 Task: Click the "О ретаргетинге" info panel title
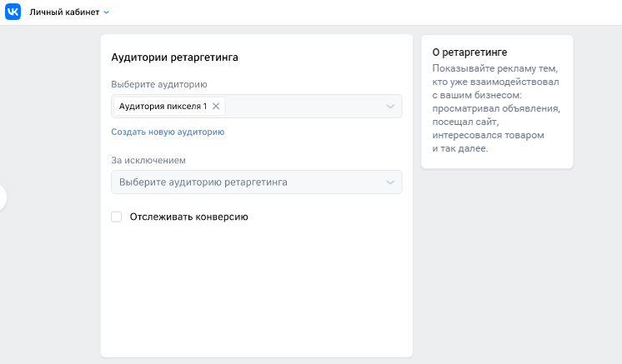pyautogui.click(x=469, y=52)
